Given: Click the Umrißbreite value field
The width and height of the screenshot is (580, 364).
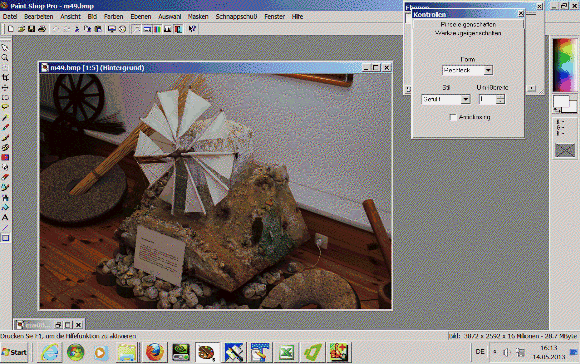Looking at the screenshot, I should (488, 99).
